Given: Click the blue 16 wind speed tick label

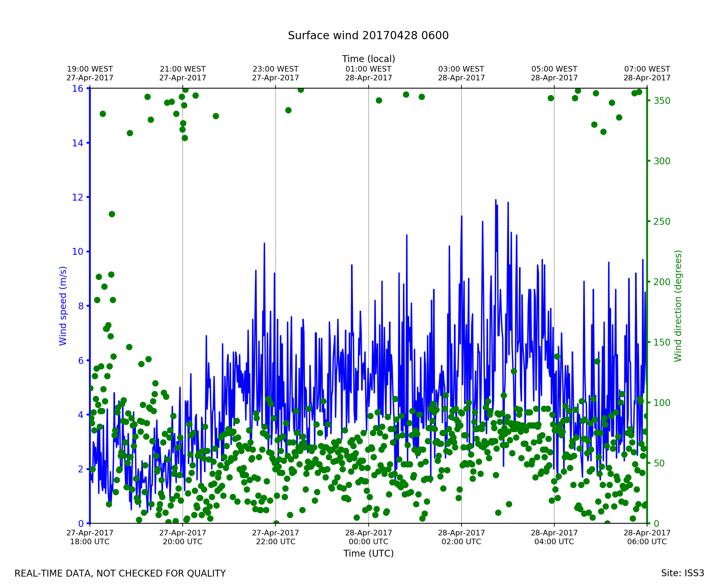Looking at the screenshot, I should click(x=77, y=89).
